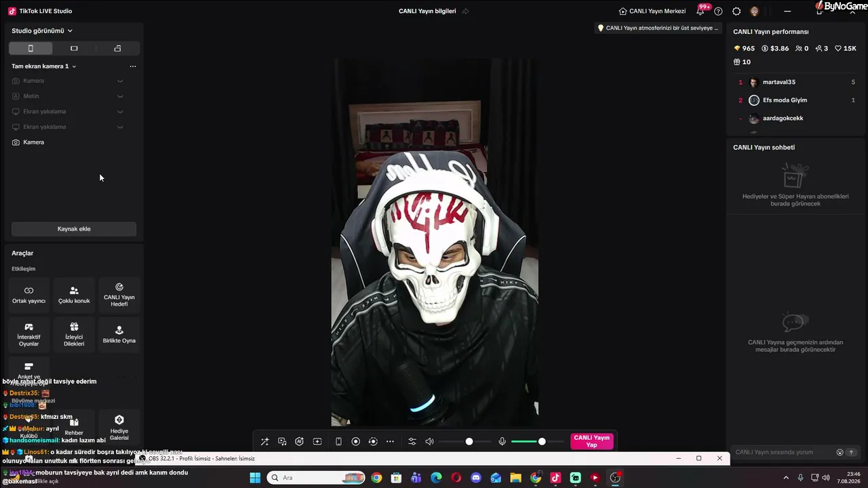
Task: Open Ortak yayıncı tool
Action: (28, 295)
